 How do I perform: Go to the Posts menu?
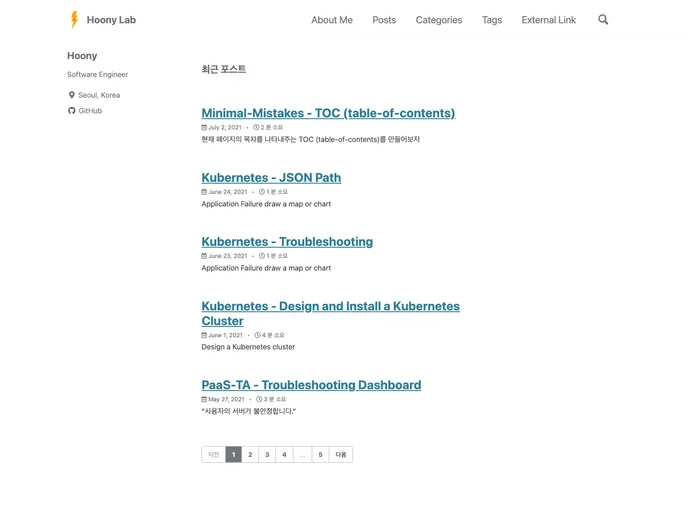(384, 20)
